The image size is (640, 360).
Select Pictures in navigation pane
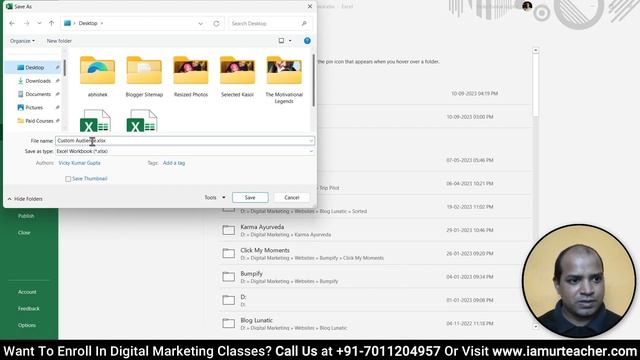click(34, 108)
